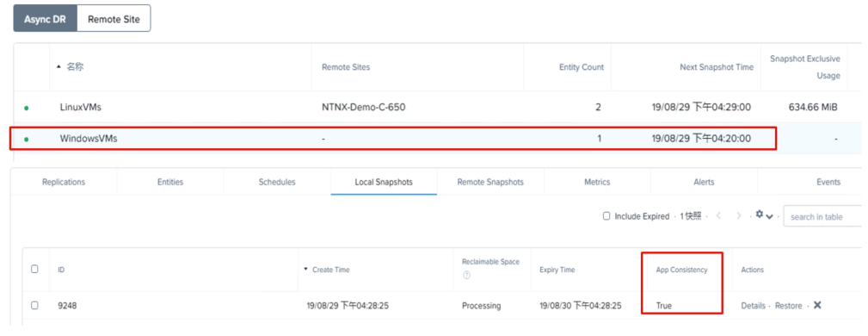Sort by name using the ascending arrow
The height and width of the screenshot is (336, 868).
tap(59, 66)
